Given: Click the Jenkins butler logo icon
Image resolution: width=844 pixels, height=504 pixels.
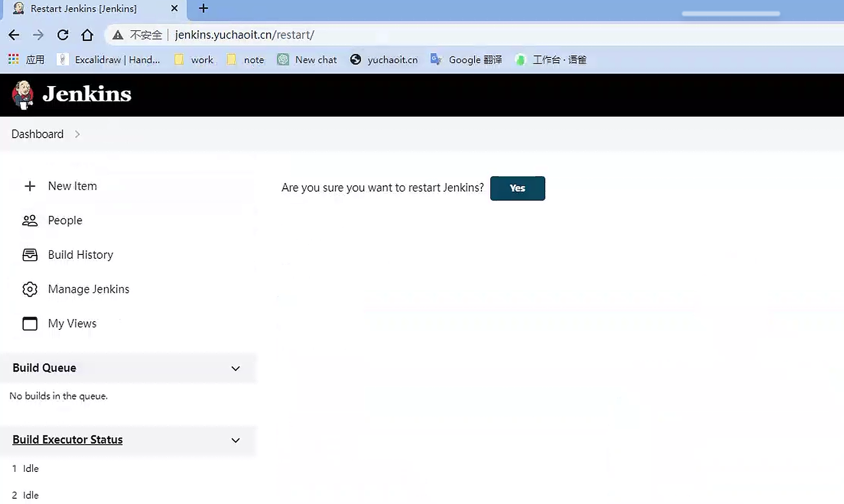Looking at the screenshot, I should coord(22,94).
